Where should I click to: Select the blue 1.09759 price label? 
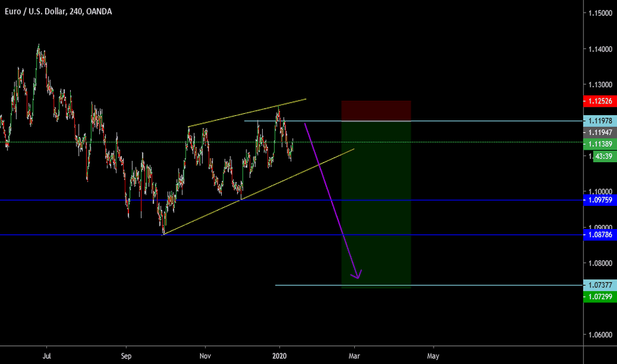[x=599, y=200]
